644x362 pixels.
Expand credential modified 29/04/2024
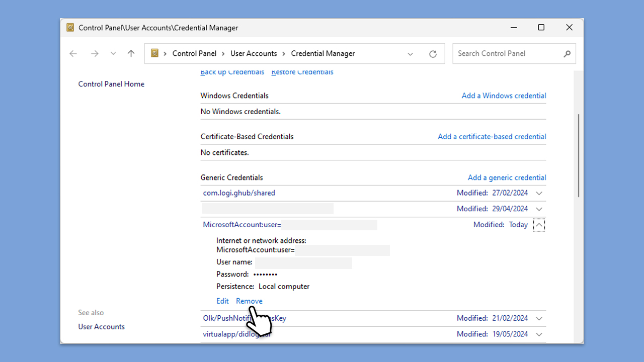click(539, 209)
